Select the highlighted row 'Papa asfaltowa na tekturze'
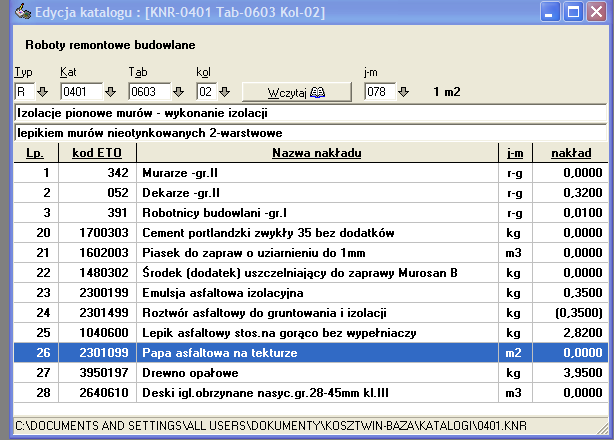614x440 pixels. 311,353
